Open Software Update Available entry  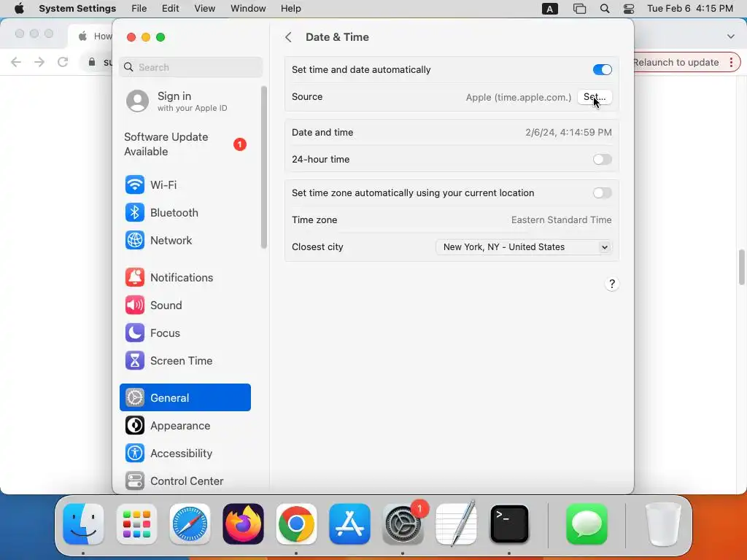185,144
